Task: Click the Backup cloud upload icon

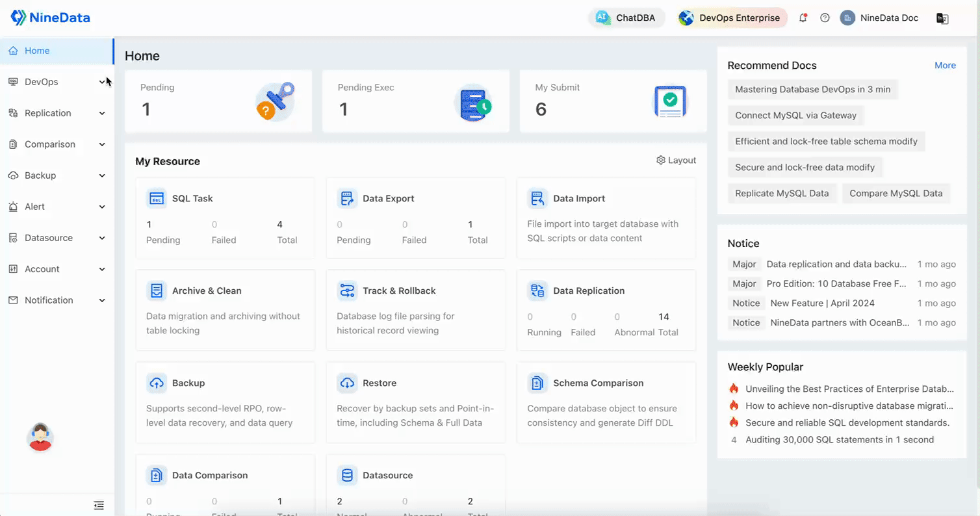Action: (157, 383)
